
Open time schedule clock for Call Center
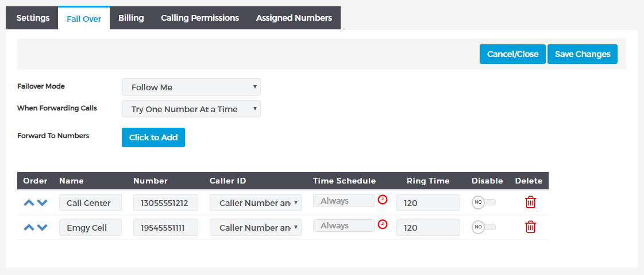383,200
